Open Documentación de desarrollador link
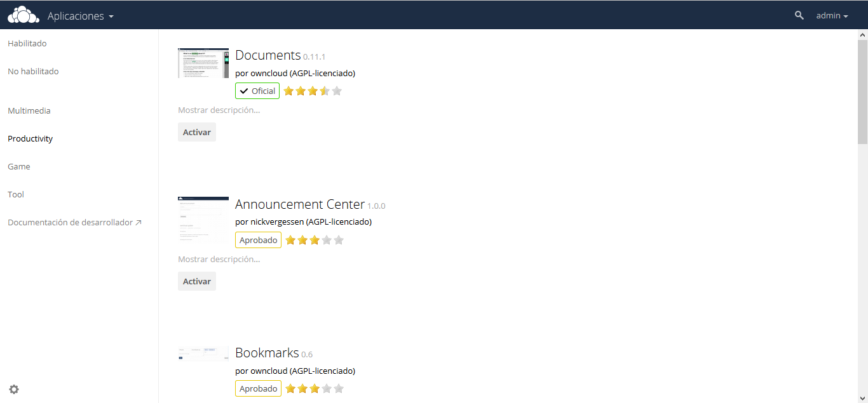 tap(74, 222)
